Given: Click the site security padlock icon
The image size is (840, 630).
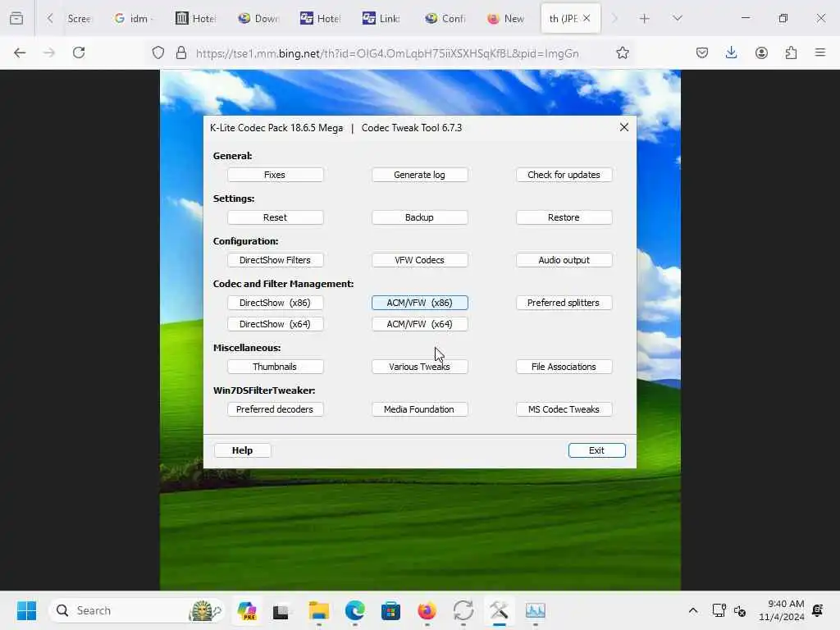Looking at the screenshot, I should (x=181, y=53).
